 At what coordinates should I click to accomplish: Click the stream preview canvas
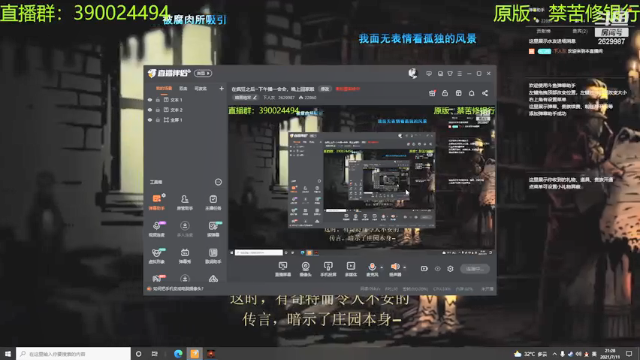click(362, 181)
